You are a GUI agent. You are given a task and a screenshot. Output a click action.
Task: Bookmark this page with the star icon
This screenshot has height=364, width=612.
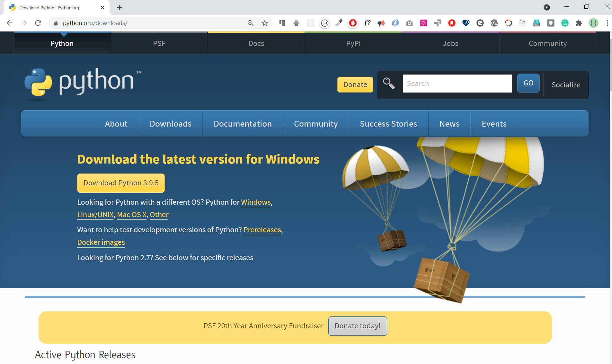click(265, 23)
